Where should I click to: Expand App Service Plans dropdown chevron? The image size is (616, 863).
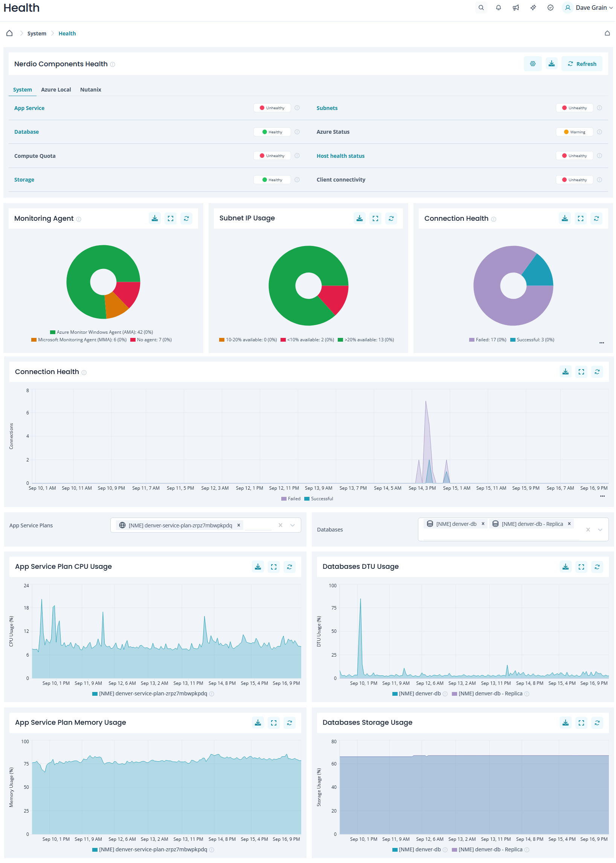pos(293,525)
